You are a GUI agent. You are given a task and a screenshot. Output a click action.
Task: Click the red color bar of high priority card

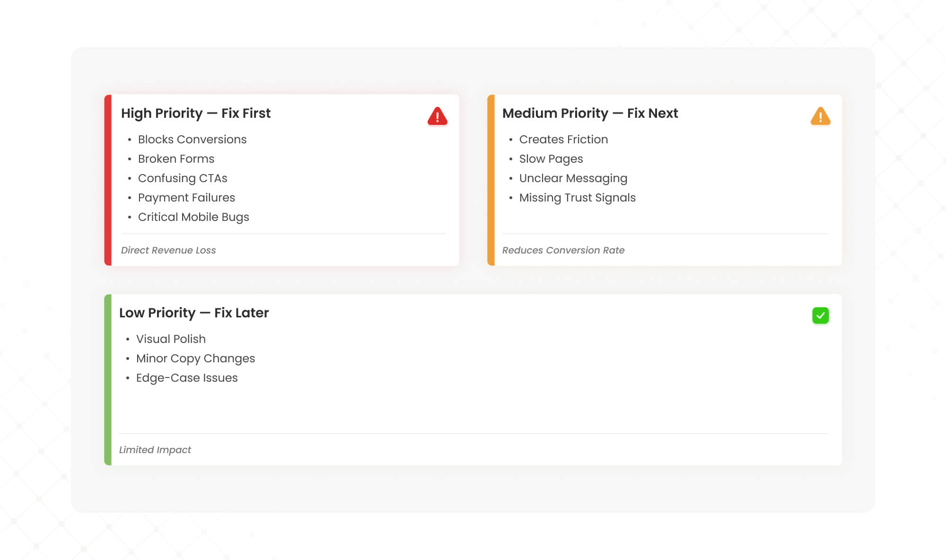[108, 180]
